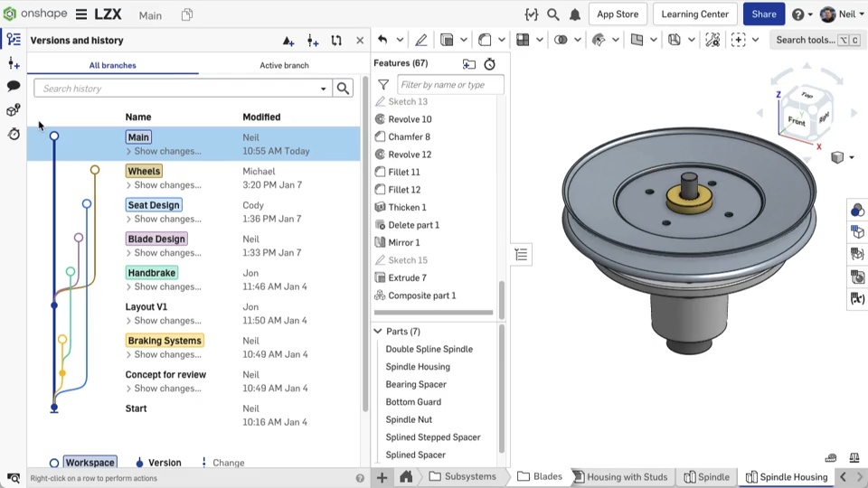Image resolution: width=868 pixels, height=488 pixels.
Task: Expand Show changes under Blade Design
Action: click(x=164, y=253)
